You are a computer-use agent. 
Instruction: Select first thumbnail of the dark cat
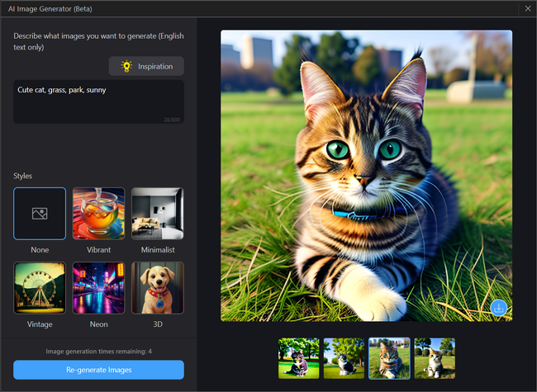[x=299, y=358]
